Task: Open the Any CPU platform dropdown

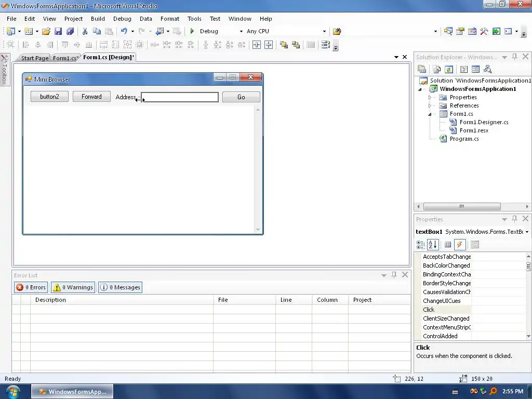Action: click(324, 31)
